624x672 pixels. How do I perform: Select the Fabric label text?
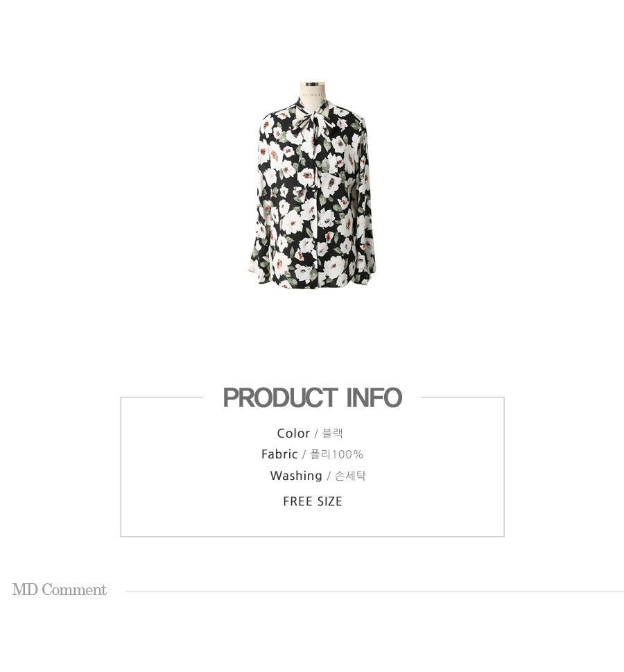(279, 454)
